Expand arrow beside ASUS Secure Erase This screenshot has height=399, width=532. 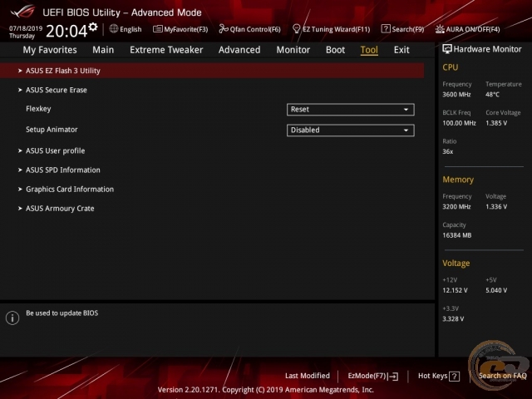point(20,90)
